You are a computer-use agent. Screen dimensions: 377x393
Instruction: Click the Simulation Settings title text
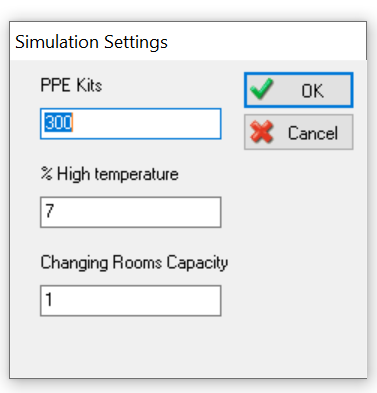(91, 42)
